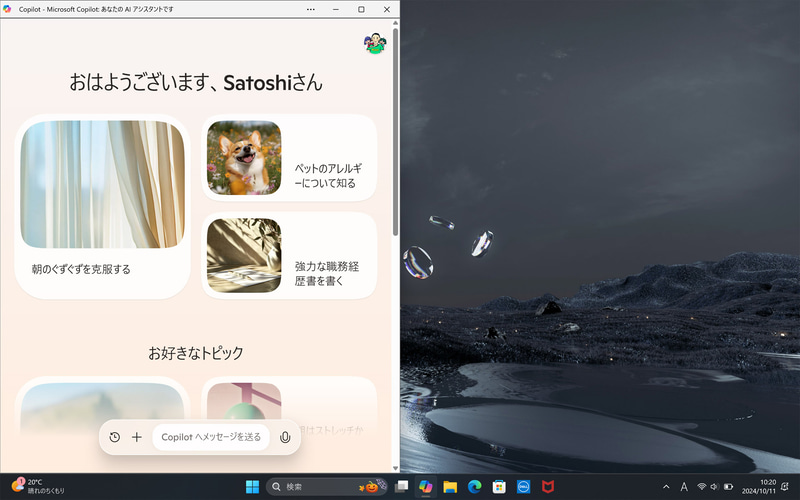Activate the microphone voice input icon
The image size is (800, 500).
(x=285, y=437)
